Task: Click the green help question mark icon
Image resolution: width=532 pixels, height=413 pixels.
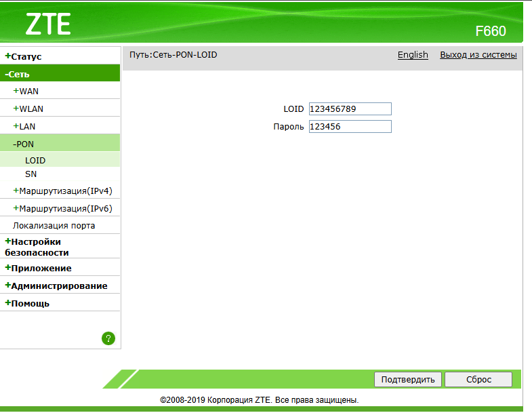Action: tap(108, 338)
